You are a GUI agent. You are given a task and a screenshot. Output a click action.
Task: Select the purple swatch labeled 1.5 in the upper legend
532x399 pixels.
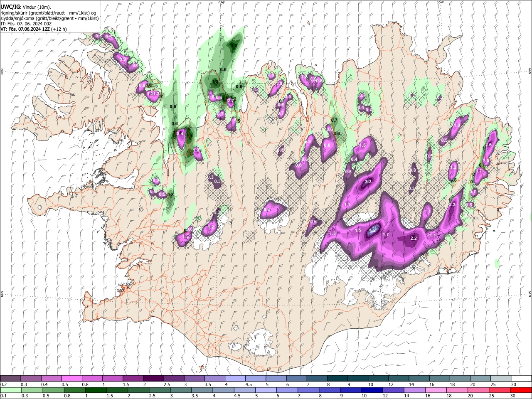133,378
